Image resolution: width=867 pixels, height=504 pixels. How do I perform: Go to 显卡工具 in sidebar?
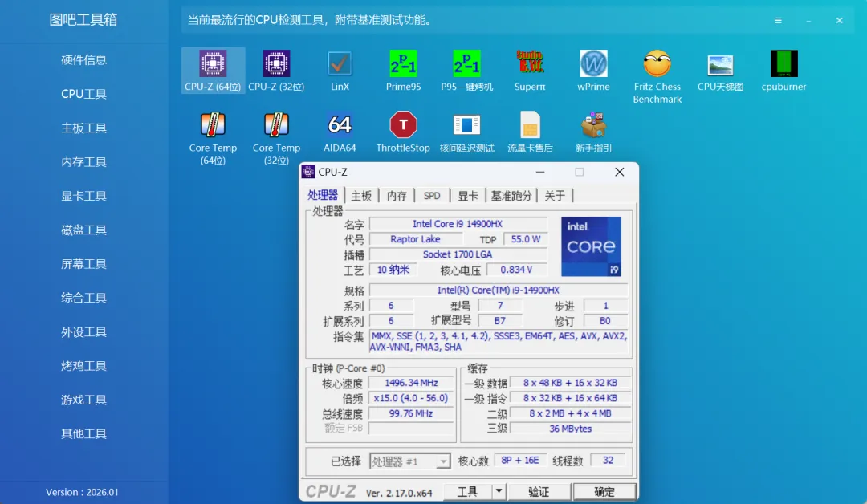pyautogui.click(x=83, y=196)
